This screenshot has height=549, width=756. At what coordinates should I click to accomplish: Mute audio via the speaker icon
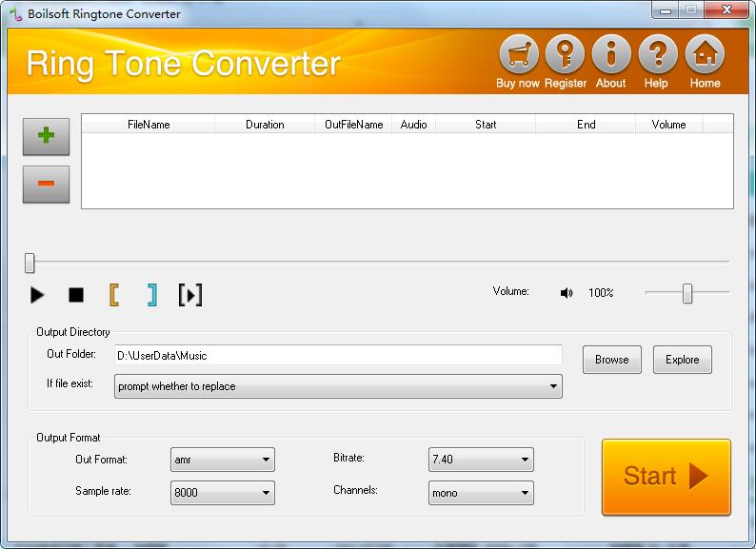567,293
